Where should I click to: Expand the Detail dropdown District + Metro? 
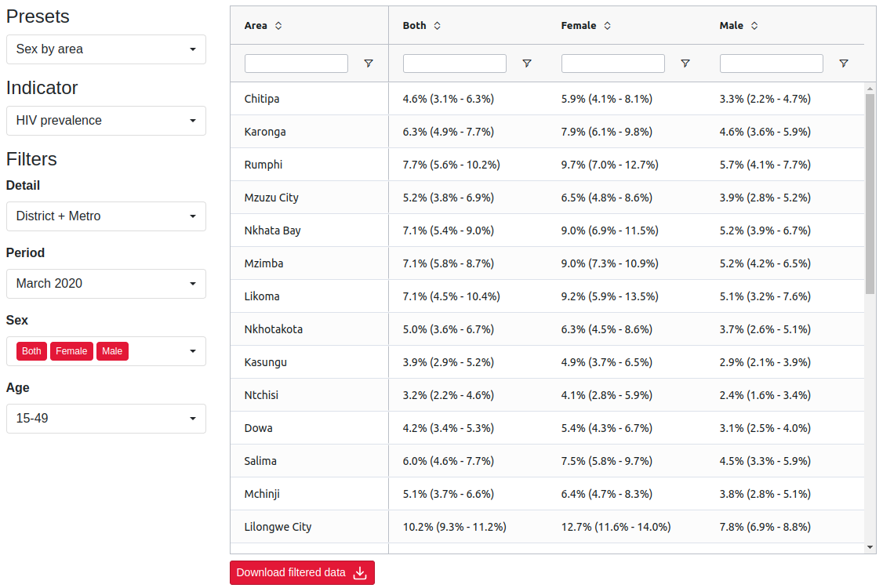coord(106,216)
